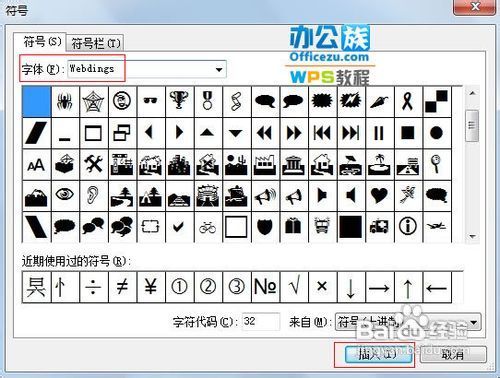Select the highlighted blank first symbol cell
Viewport: 500px width, 378px height.
[36, 101]
